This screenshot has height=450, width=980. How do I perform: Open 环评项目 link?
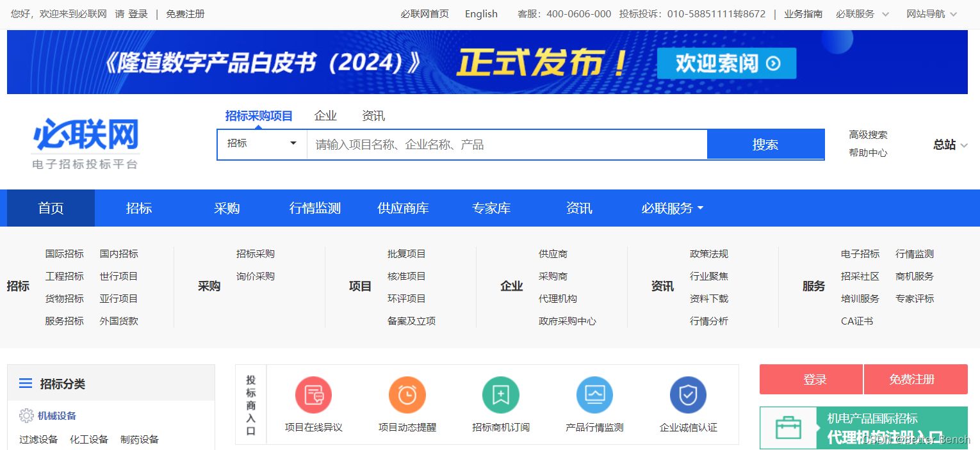click(406, 299)
